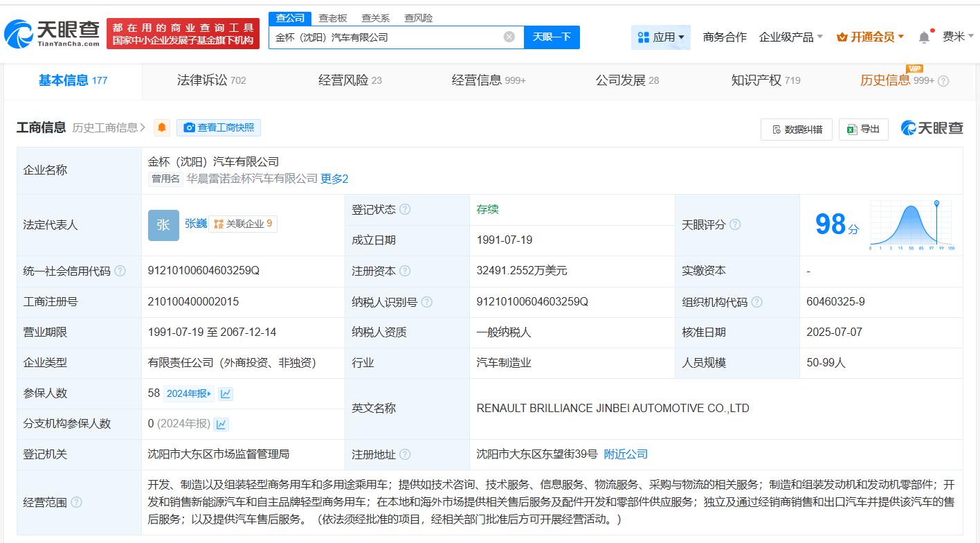
Task: Expand 历史工商信息 chevron link
Action: coord(109,127)
